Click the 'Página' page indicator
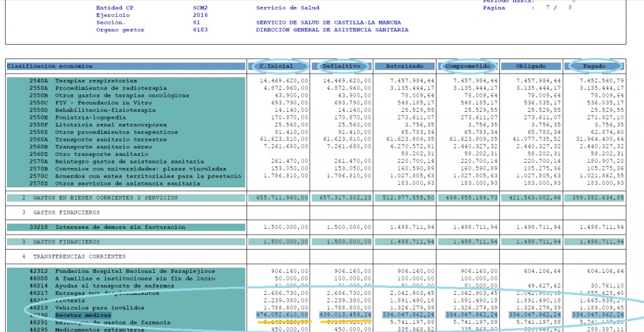Screen dimensions: 644x332 (x=494, y=8)
